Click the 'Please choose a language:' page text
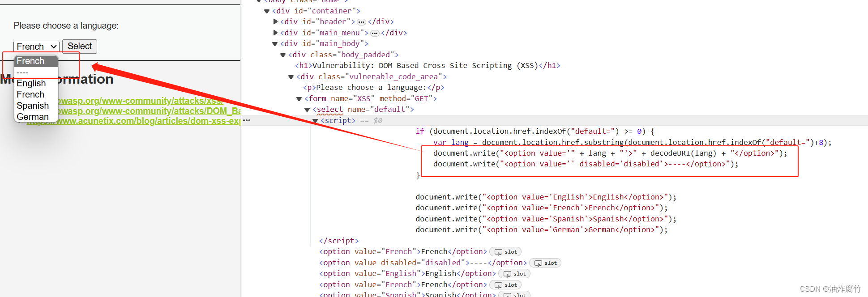Image resolution: width=868 pixels, height=297 pixels. pyautogui.click(x=66, y=26)
